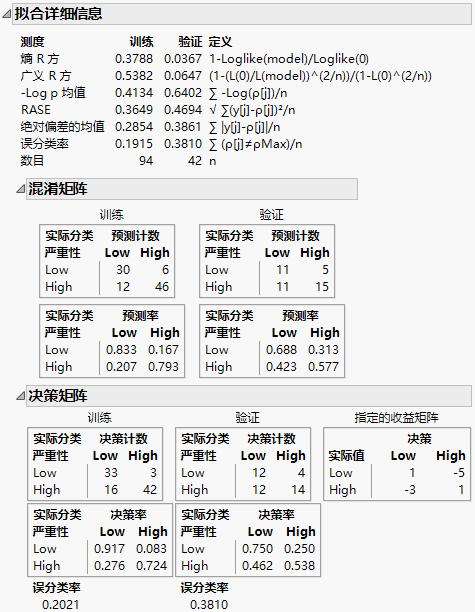Click the training generalized R-square value 0.5382
This screenshot has width=475, height=612.
click(x=134, y=76)
